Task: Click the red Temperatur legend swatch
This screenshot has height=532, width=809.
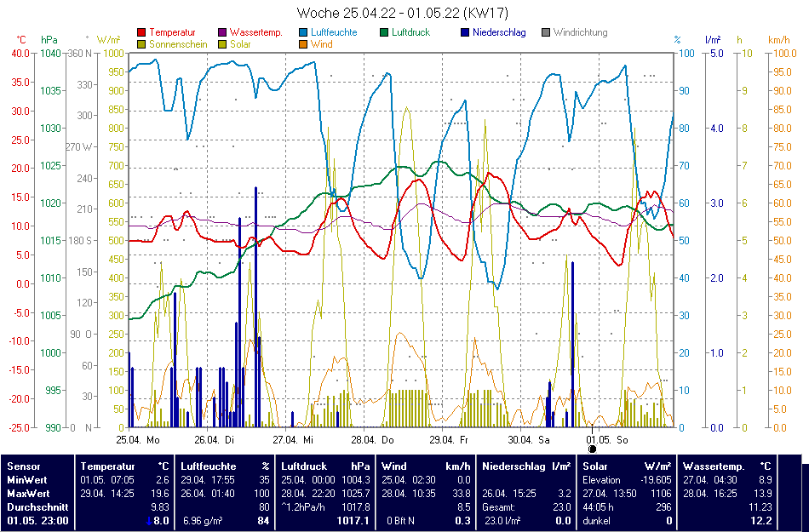Action: click(141, 32)
